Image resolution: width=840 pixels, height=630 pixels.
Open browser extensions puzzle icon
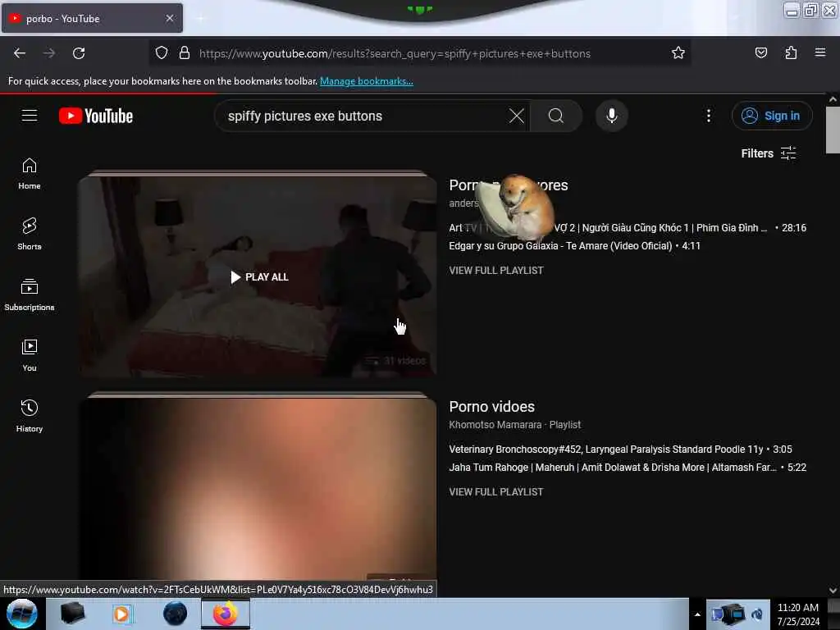coord(791,52)
